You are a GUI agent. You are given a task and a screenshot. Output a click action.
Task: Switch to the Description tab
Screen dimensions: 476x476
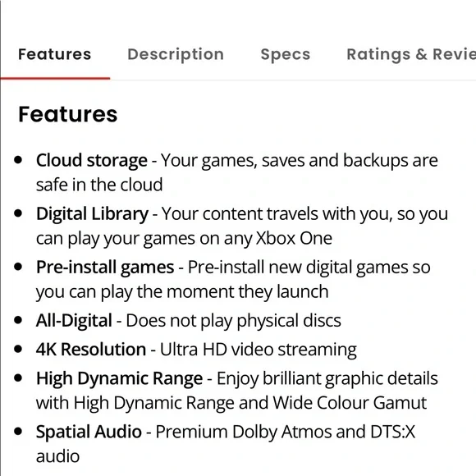point(176,55)
